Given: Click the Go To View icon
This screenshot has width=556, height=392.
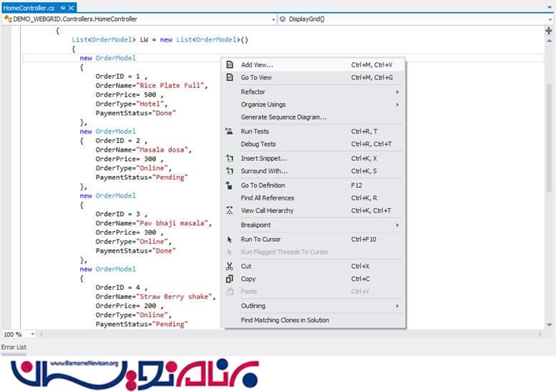Looking at the screenshot, I should (x=230, y=78).
